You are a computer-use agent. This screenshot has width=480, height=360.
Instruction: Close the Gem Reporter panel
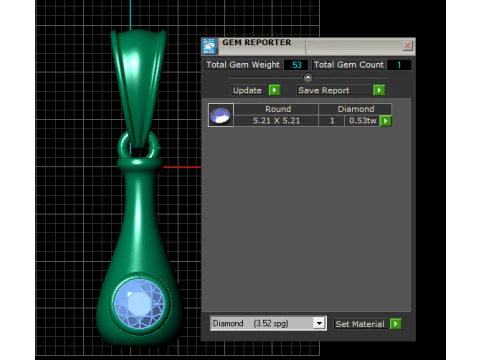pos(407,46)
